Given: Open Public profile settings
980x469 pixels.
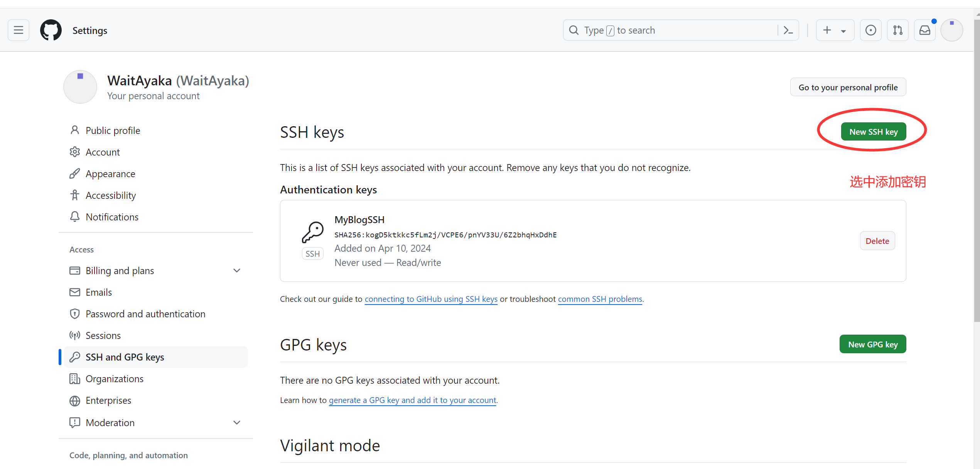Looking at the screenshot, I should 113,130.
